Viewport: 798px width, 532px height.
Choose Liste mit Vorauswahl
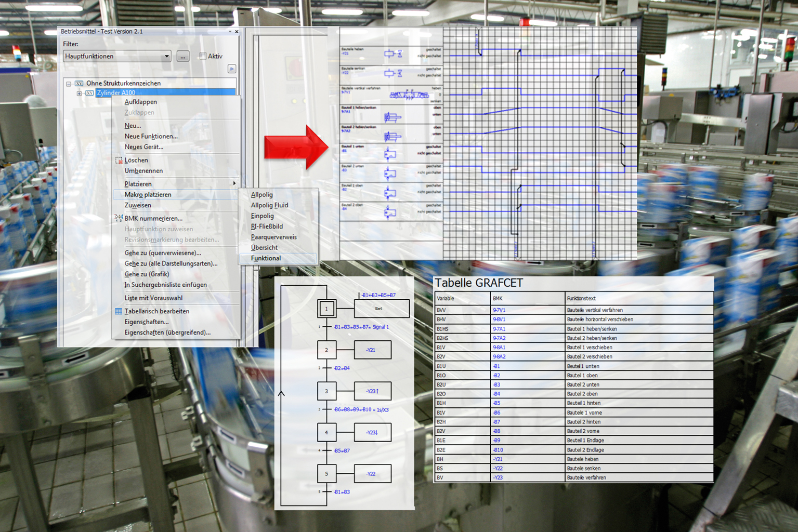(x=153, y=298)
